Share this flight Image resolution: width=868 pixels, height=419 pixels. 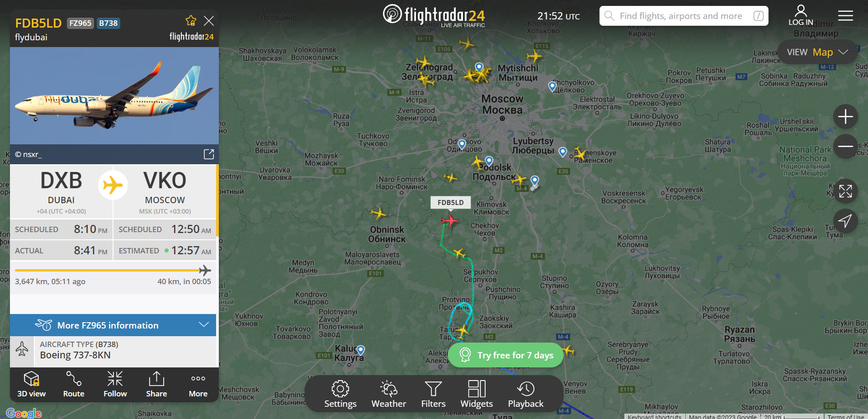(x=156, y=385)
